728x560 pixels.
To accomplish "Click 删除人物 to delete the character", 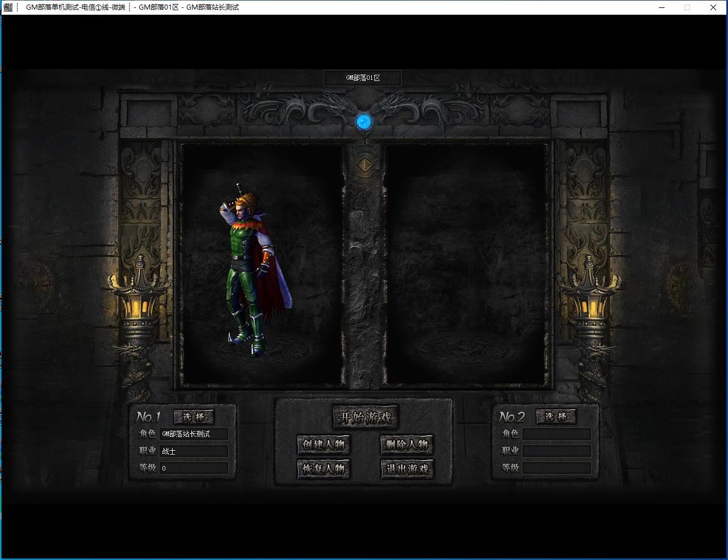I will (406, 444).
